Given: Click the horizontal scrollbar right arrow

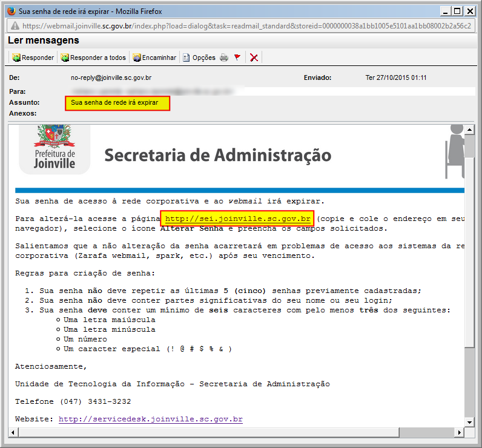Looking at the screenshot, I should click(459, 432).
